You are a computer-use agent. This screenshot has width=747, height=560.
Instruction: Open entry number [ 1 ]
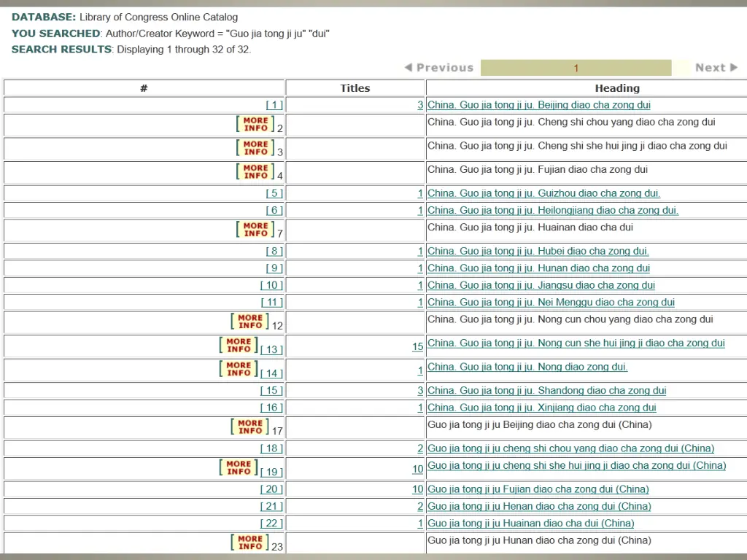[274, 105]
